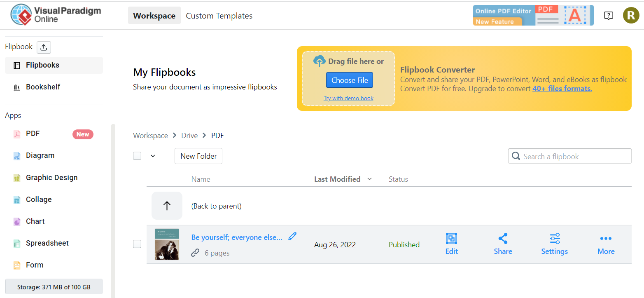Image resolution: width=644 pixels, height=298 pixels.
Task: Click the New Folder button
Action: point(198,156)
